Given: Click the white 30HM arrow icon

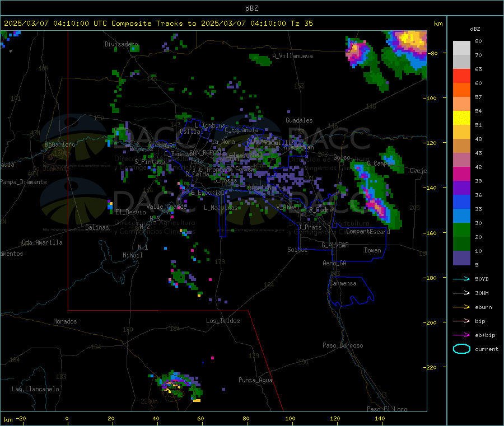Looking at the screenshot, I should [461, 293].
